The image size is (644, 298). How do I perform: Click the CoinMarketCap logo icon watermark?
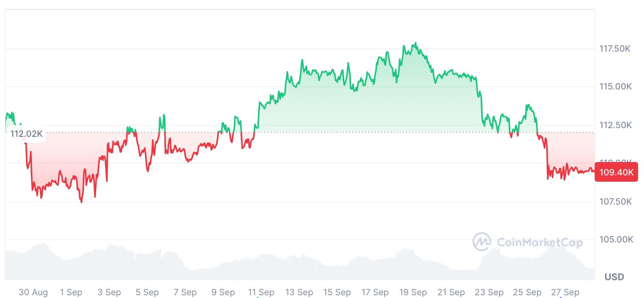pyautogui.click(x=482, y=242)
